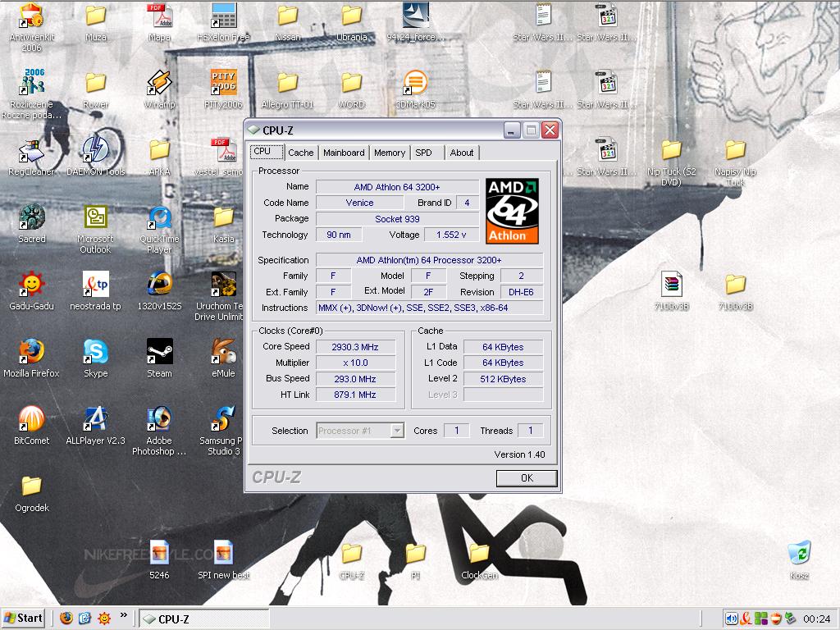Click the Gadu-Gadu sun quick launch icon
Viewport: 840px width, 630px height.
tap(104, 619)
